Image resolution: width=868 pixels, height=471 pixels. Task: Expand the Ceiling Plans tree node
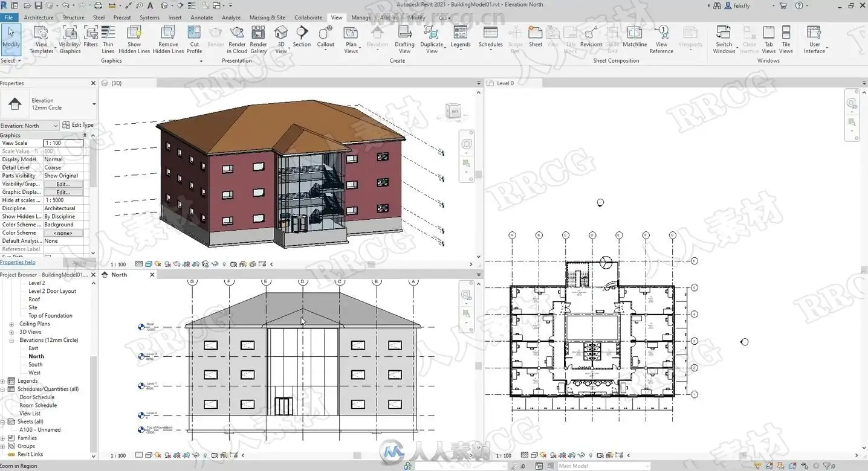pos(11,324)
